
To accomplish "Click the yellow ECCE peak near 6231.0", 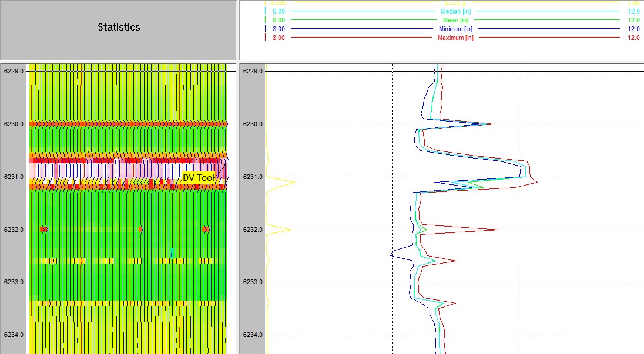I will tap(292, 183).
